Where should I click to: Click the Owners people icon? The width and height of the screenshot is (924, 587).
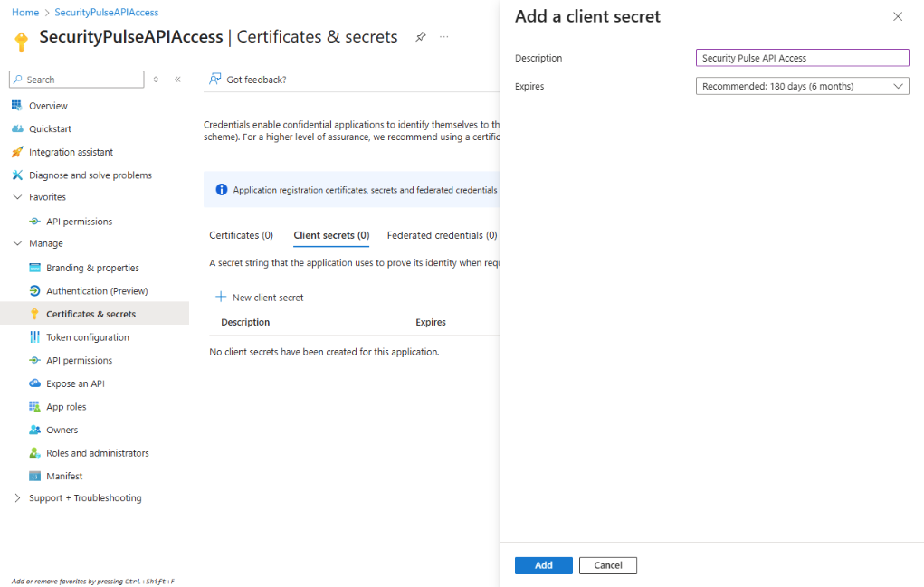34,430
